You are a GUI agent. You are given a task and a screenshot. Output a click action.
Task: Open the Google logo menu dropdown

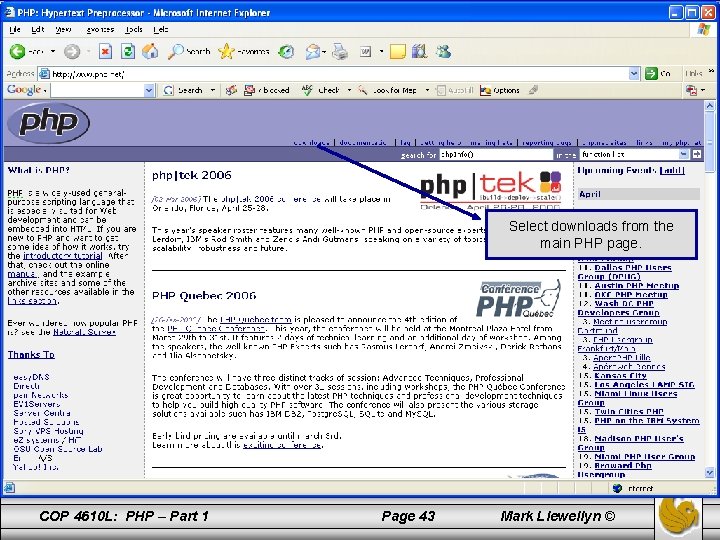click(45, 90)
